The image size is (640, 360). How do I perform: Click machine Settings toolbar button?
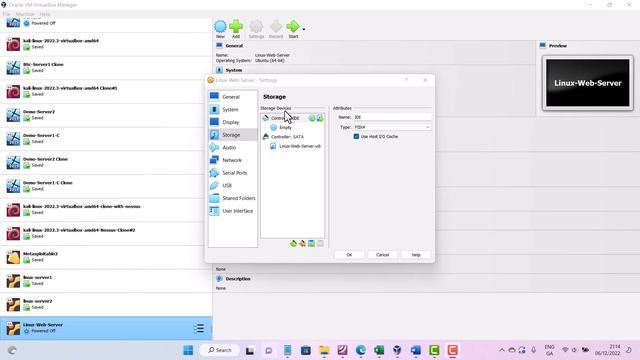click(x=256, y=29)
